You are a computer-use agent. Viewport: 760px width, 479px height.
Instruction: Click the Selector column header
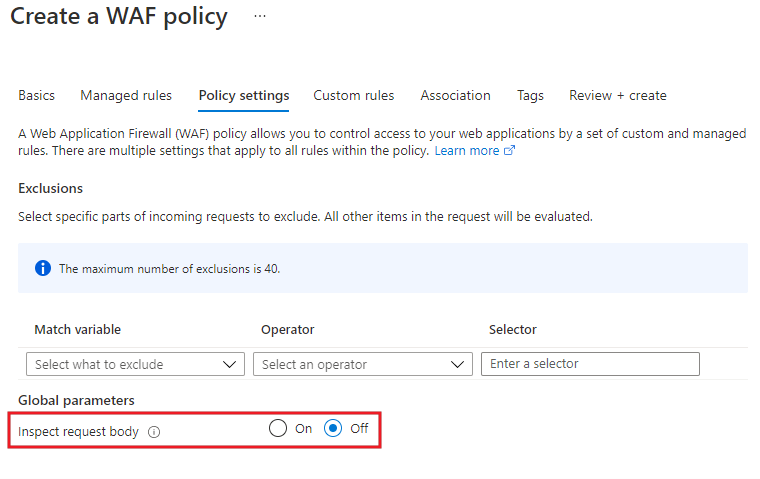(513, 330)
